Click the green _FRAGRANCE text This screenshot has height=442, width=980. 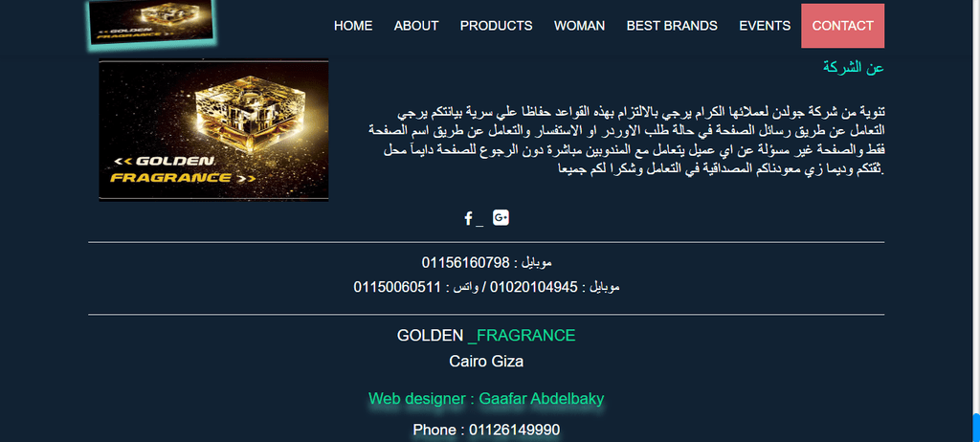tap(522, 336)
